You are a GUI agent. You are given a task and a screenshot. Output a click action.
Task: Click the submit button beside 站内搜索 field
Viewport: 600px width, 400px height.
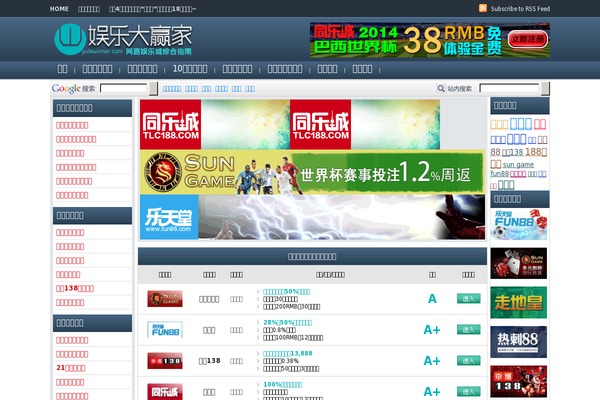(x=545, y=88)
